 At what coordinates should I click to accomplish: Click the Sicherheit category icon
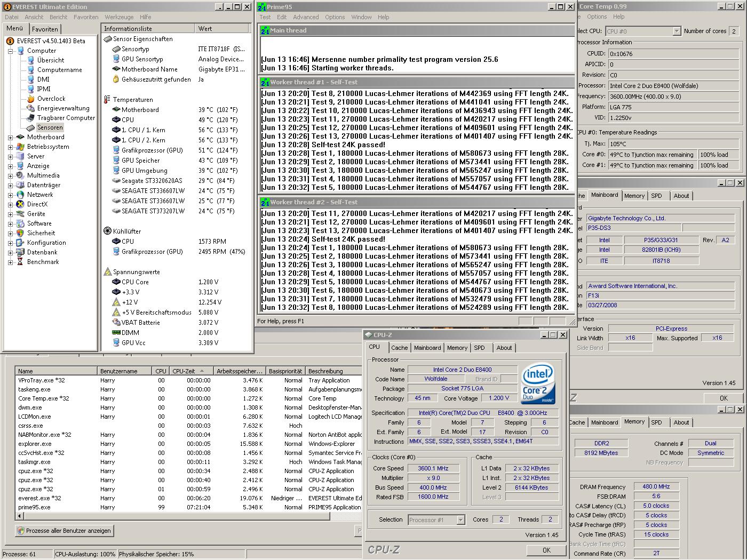(x=20, y=233)
